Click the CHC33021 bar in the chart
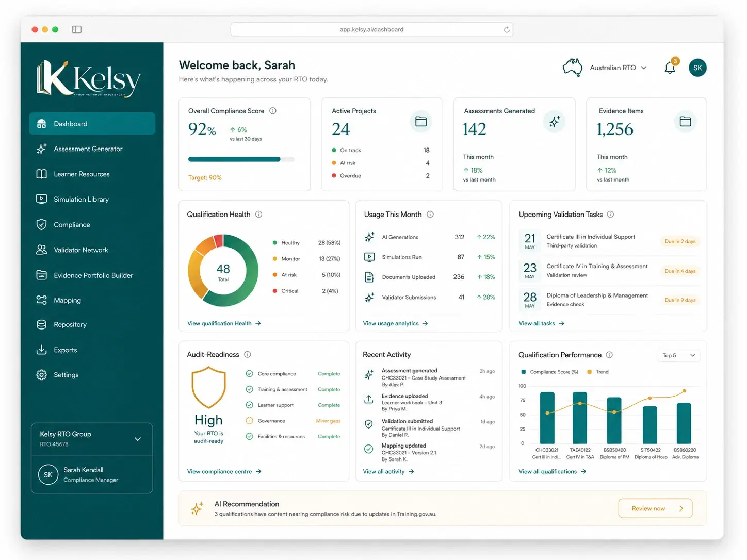Screen dimensions: 747x560 click(547, 418)
